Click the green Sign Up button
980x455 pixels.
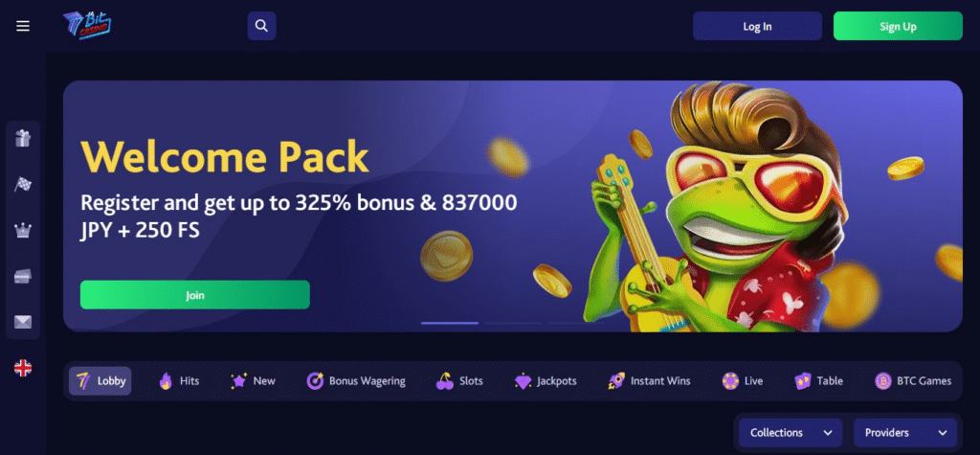point(898,26)
